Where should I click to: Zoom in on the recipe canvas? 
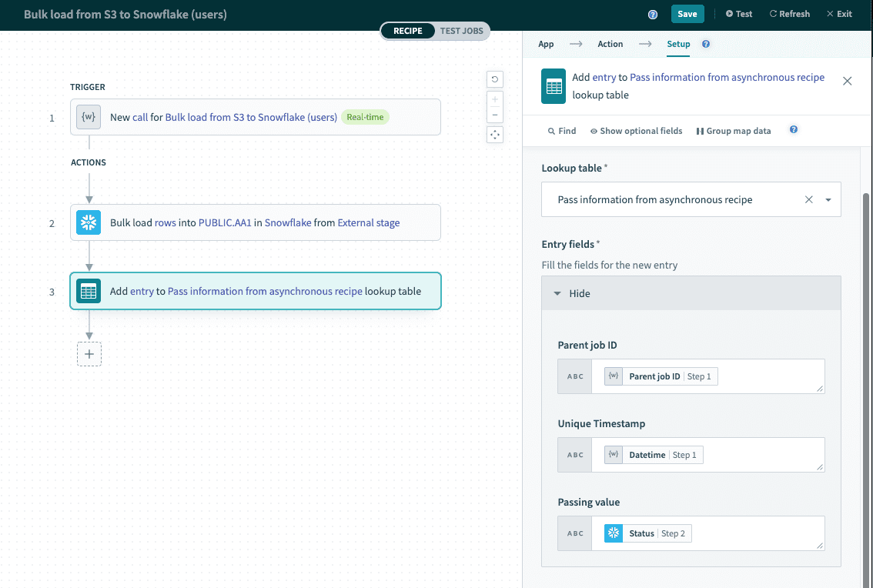pos(494,99)
